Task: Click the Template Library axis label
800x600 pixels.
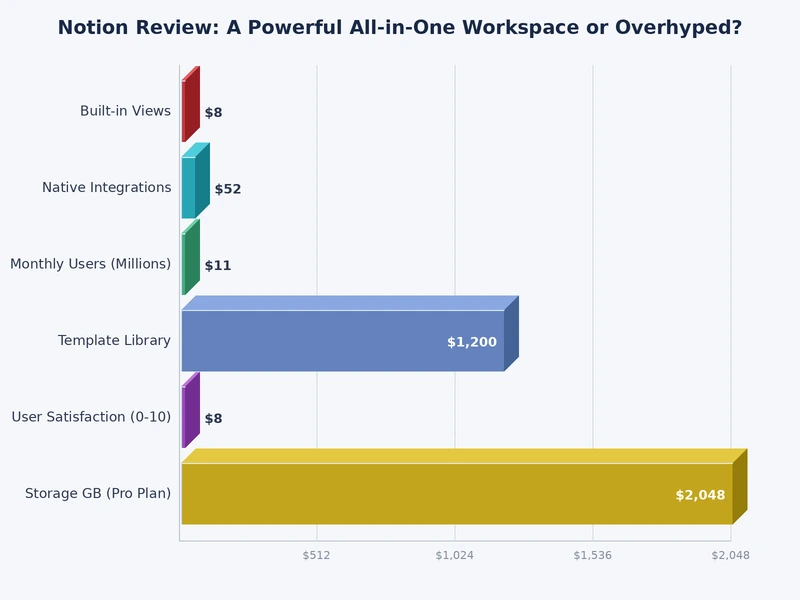Action: [114, 341]
